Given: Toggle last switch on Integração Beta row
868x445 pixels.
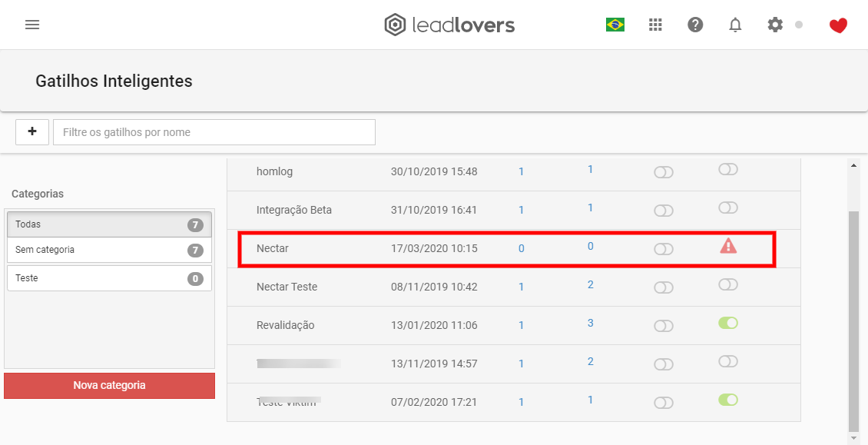Looking at the screenshot, I should [728, 208].
